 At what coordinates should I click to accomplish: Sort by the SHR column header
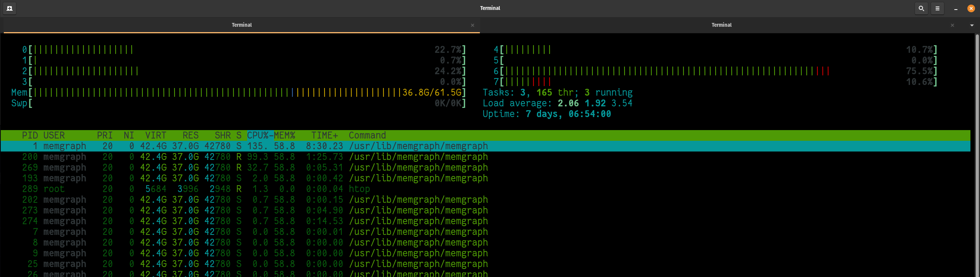(223, 135)
